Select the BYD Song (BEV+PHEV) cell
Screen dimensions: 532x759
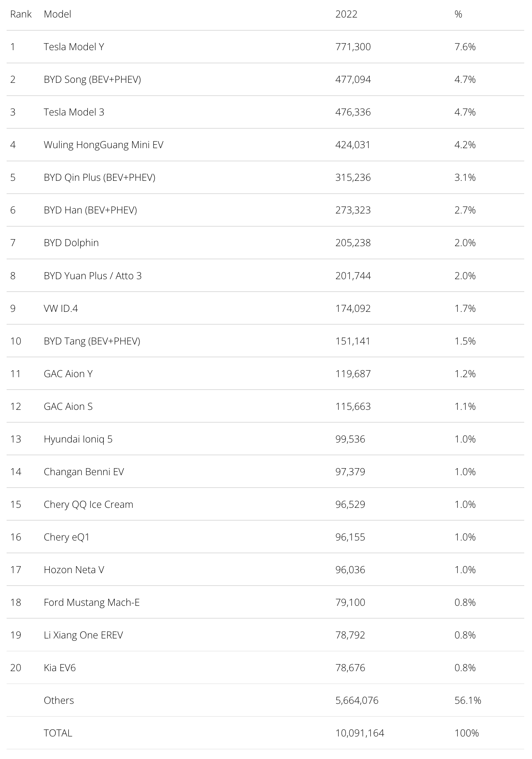point(92,79)
